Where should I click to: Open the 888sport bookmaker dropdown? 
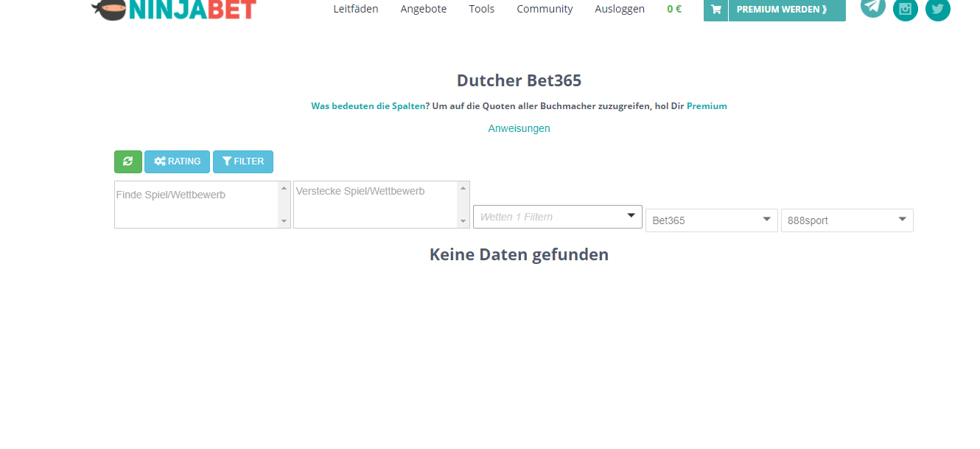tap(847, 220)
